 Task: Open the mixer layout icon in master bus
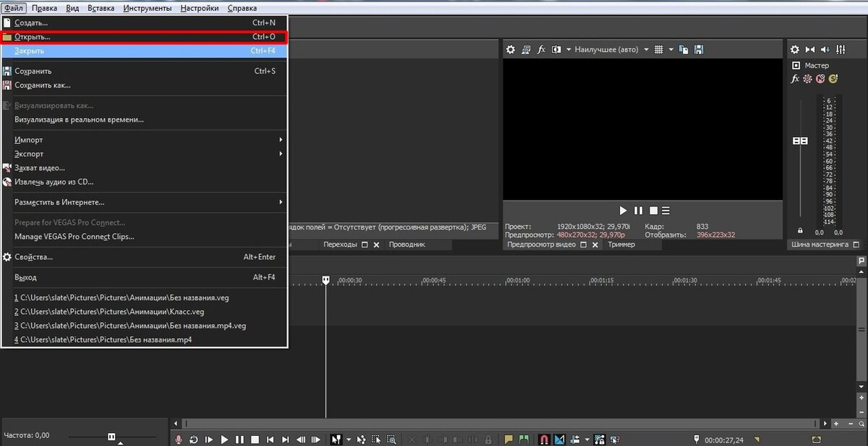(x=841, y=50)
